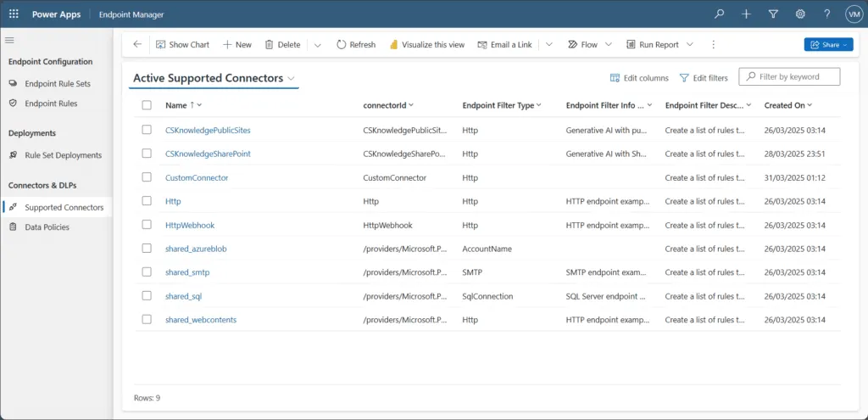The height and width of the screenshot is (420, 868).
Task: Click the Endpoint Manager app title
Action: coord(131,14)
